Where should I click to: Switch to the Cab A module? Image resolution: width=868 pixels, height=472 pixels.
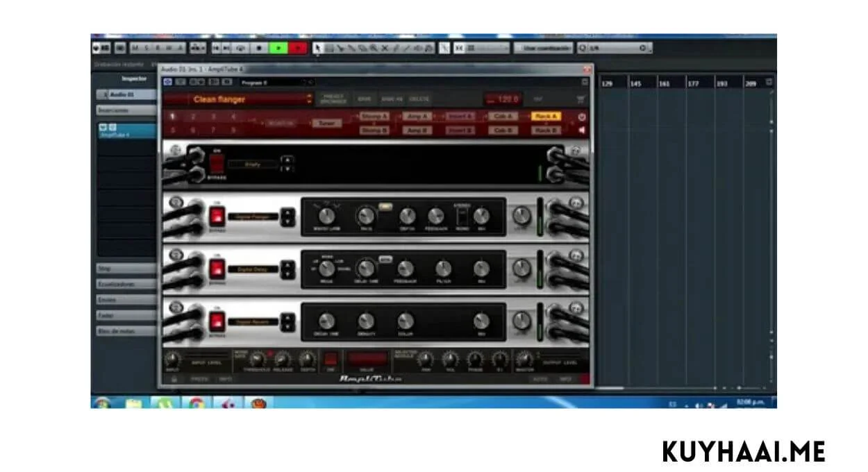pyautogui.click(x=502, y=117)
